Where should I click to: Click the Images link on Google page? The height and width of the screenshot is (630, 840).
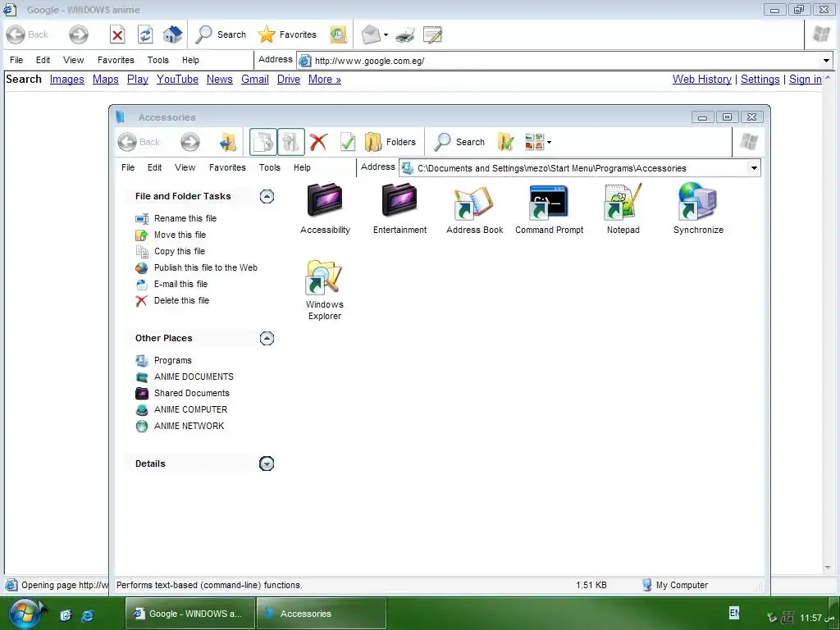point(67,80)
